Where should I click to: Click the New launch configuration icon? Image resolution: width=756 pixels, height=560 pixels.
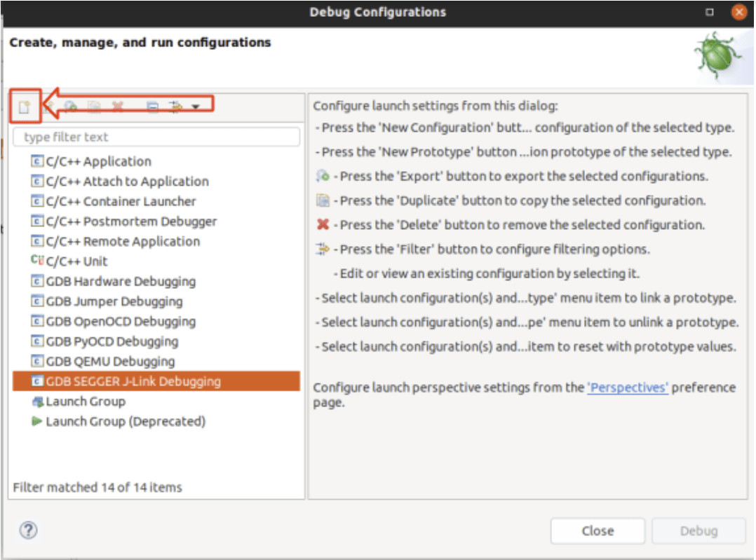pos(24,106)
